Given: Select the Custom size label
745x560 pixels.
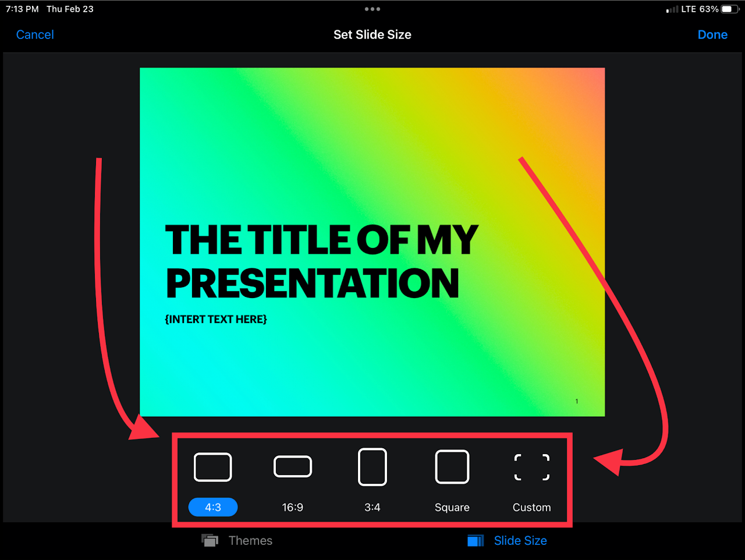Looking at the screenshot, I should (532, 507).
